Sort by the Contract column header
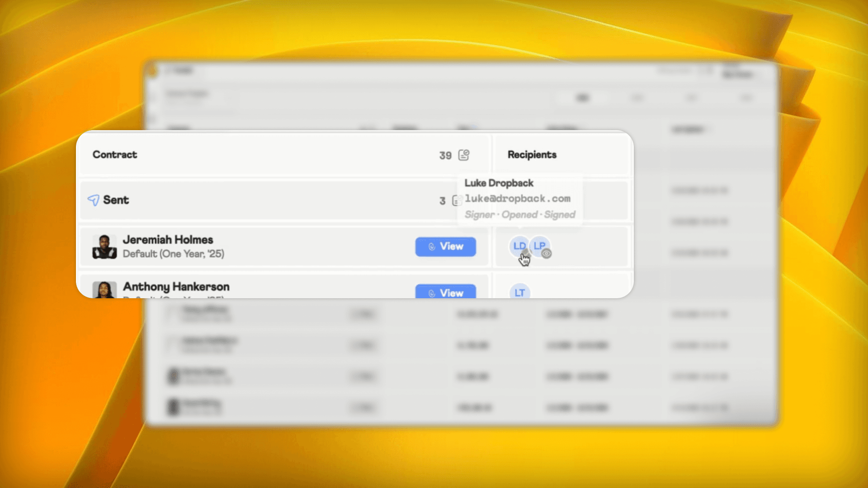Image resolution: width=868 pixels, height=488 pixels. pyautogui.click(x=115, y=155)
